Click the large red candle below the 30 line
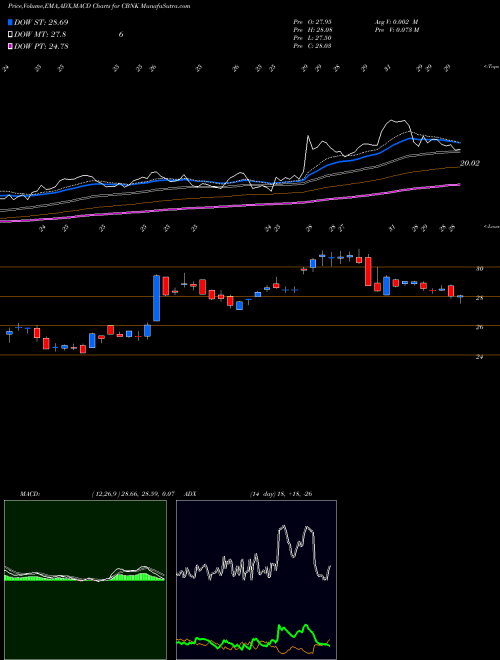Image resolution: width=500 pixels, height=660 pixels. [x=368, y=271]
